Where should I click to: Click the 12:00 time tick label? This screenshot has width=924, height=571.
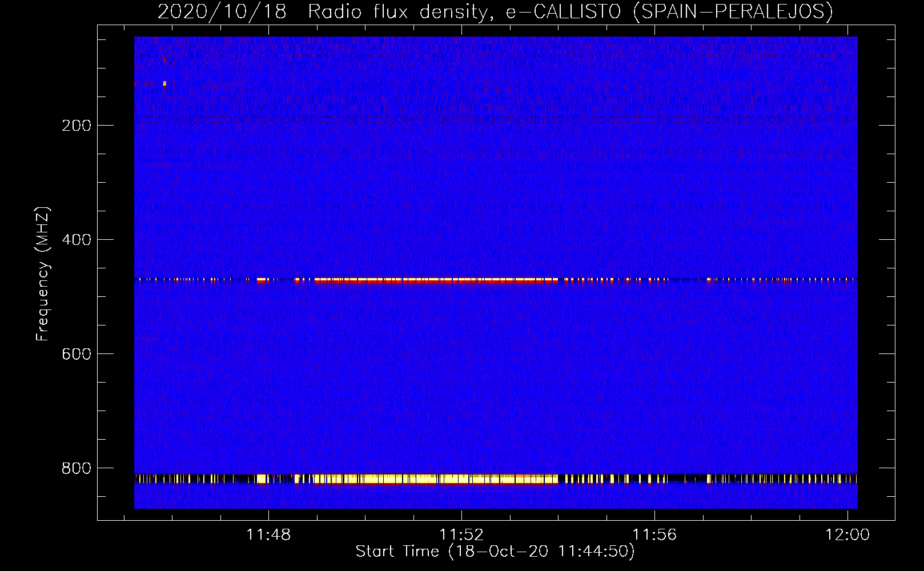(x=847, y=534)
